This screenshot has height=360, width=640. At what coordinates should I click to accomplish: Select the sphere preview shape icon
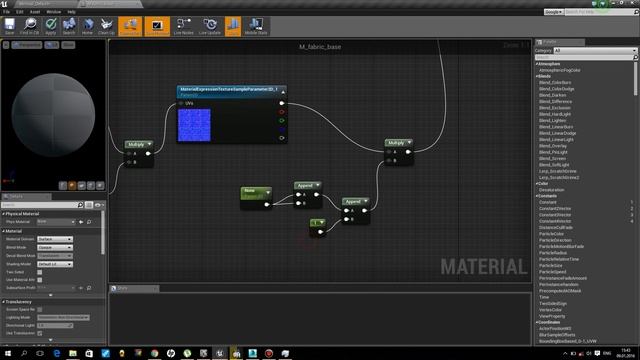click(72, 186)
